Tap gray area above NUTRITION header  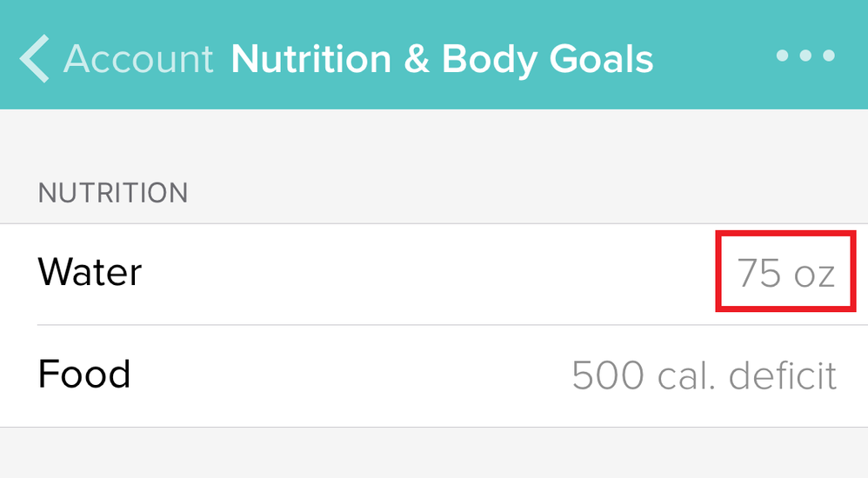coord(435,139)
